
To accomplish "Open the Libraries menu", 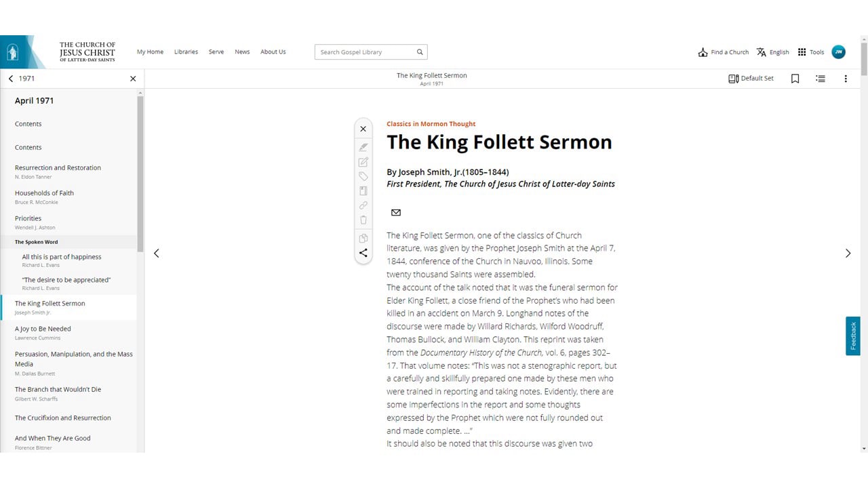I will [186, 52].
